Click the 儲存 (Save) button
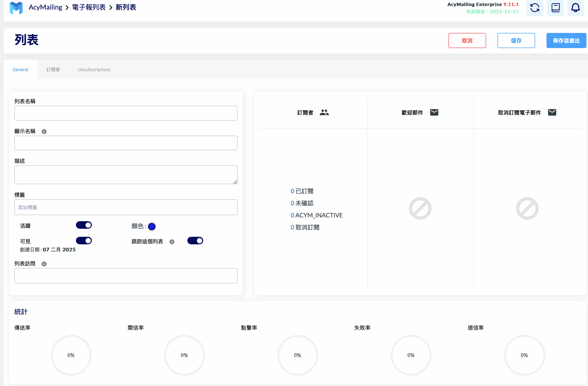 516,41
